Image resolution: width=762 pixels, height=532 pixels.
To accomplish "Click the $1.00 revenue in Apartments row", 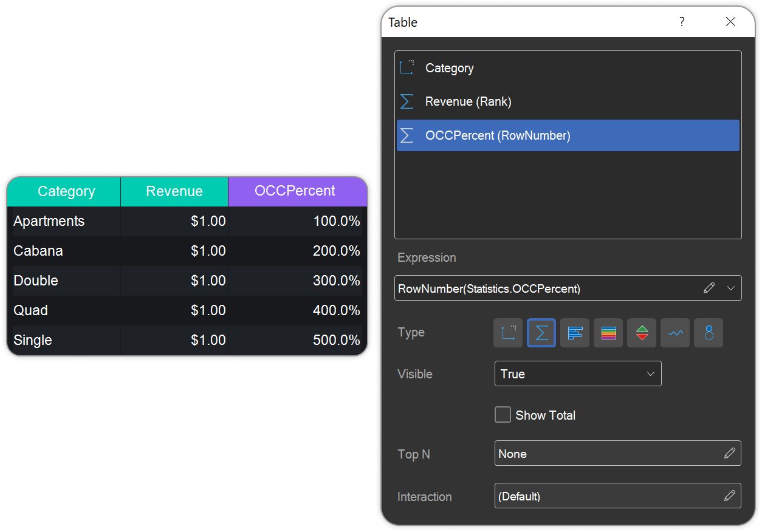I will pyautogui.click(x=208, y=221).
